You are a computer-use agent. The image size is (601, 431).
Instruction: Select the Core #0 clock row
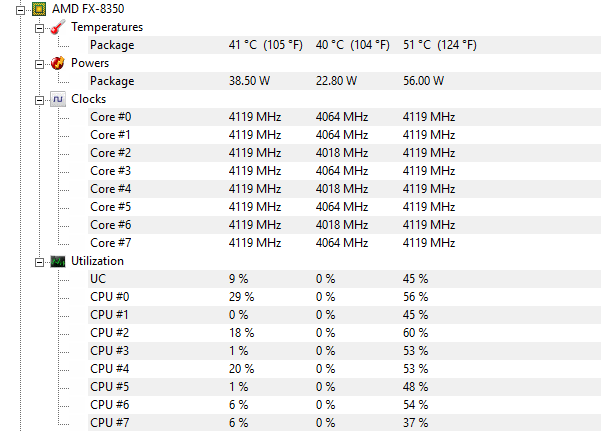click(344, 117)
